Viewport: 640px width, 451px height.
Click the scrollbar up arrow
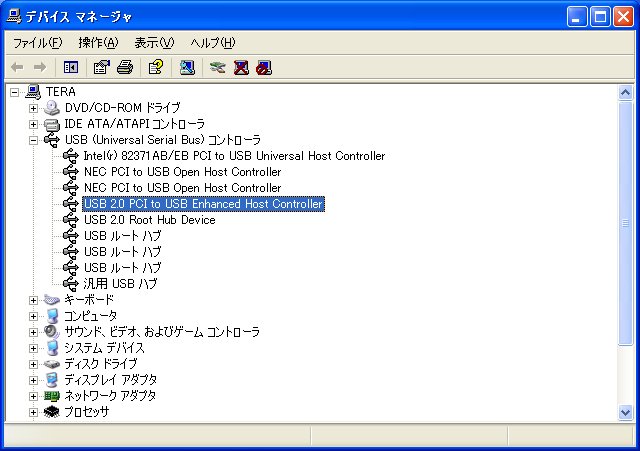coord(625,93)
